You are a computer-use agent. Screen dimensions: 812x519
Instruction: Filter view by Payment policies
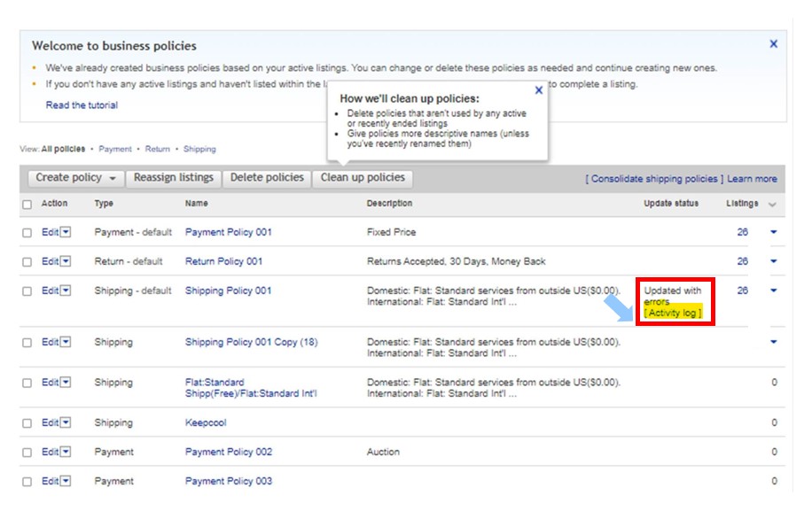(x=115, y=150)
